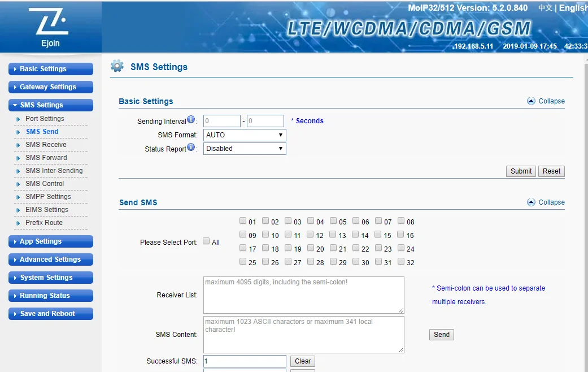Click the arrow icon beside SMS Send
Image resolution: width=588 pixels, height=372 pixels.
18,132
